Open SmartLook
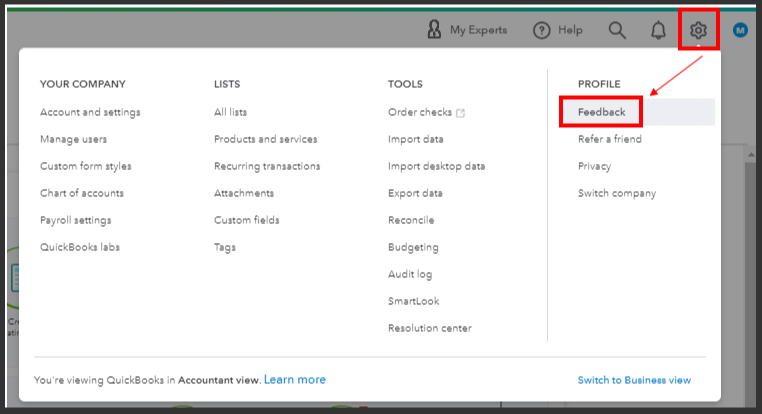Image resolution: width=762 pixels, height=414 pixels. (414, 301)
